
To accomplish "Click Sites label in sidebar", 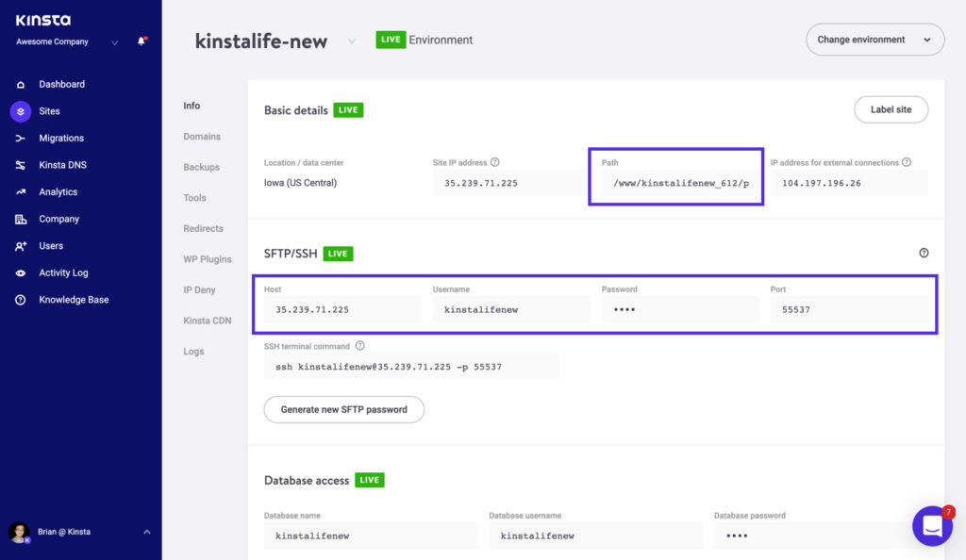I will [x=49, y=111].
